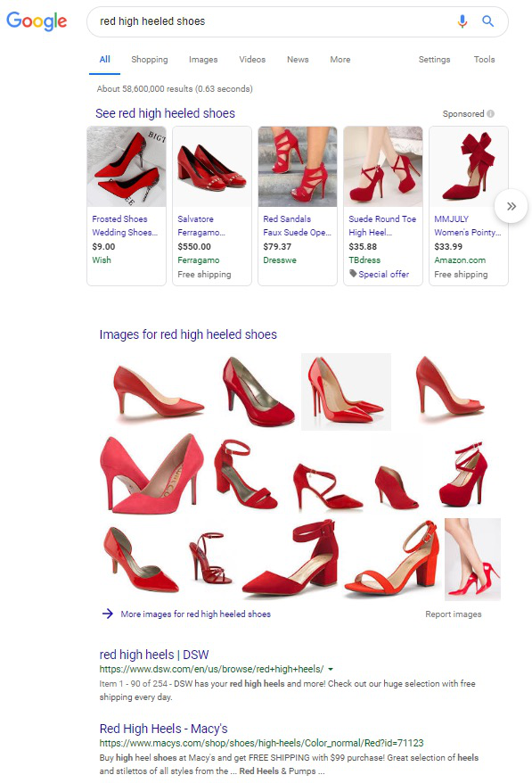Expand the DSW result URL dropdown arrow
532x783 pixels.
coord(331,669)
